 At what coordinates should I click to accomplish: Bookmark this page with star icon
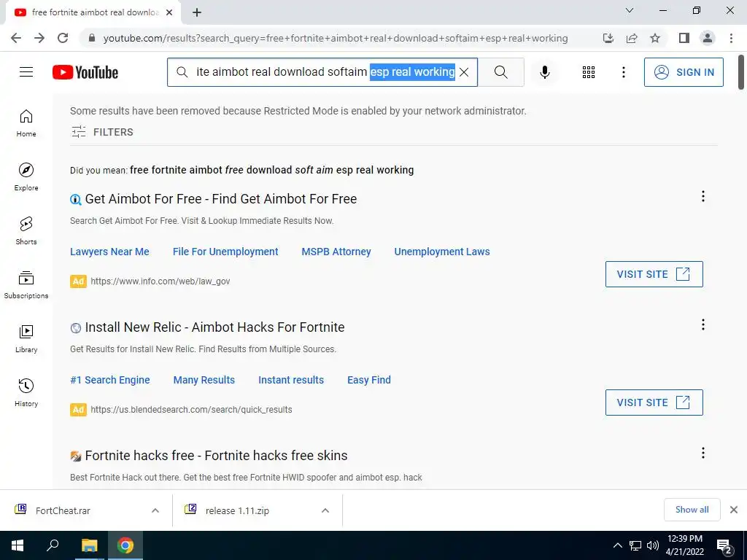(x=655, y=38)
